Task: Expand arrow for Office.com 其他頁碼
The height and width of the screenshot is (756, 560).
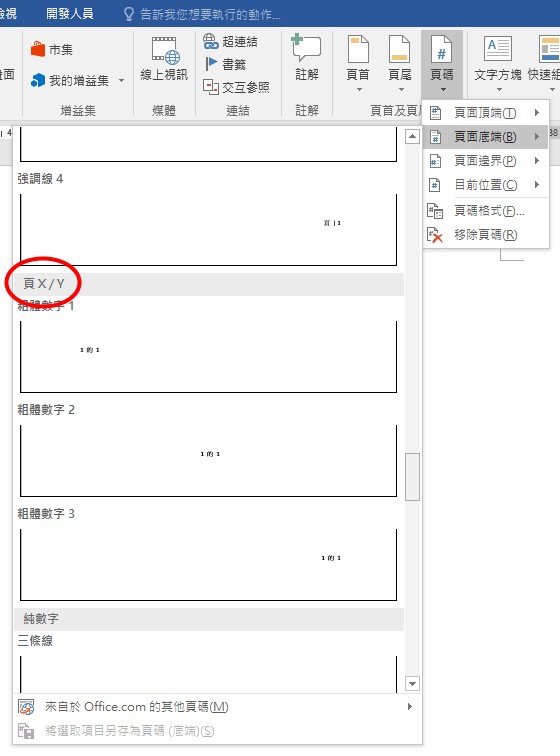Action: (410, 707)
